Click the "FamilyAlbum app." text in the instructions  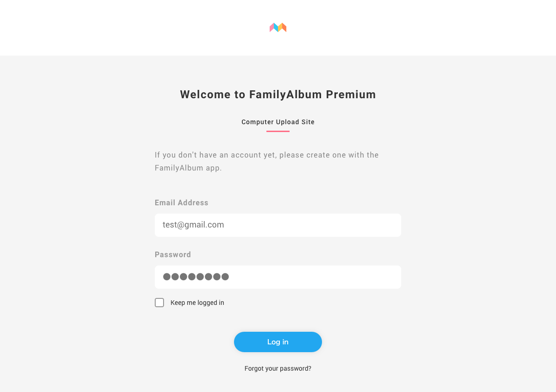[188, 168]
